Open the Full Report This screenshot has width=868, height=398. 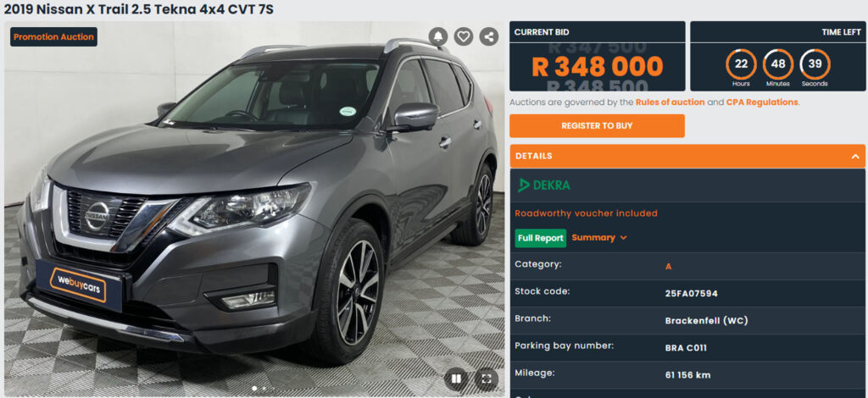point(541,238)
